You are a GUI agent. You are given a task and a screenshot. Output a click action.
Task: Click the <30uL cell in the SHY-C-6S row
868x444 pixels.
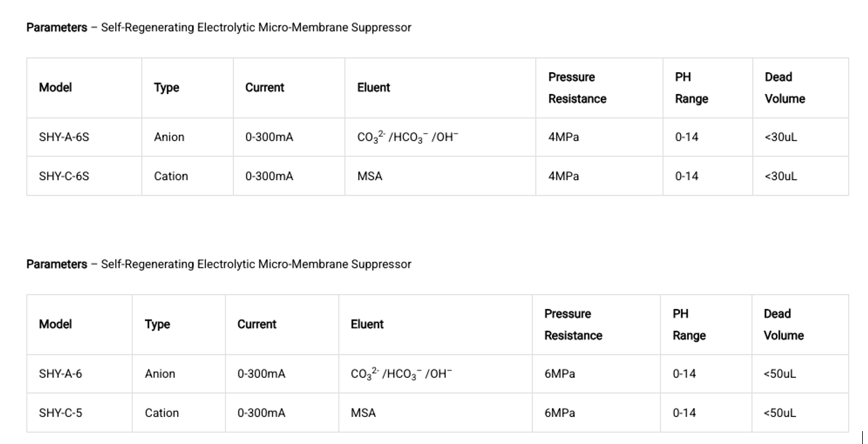780,176
